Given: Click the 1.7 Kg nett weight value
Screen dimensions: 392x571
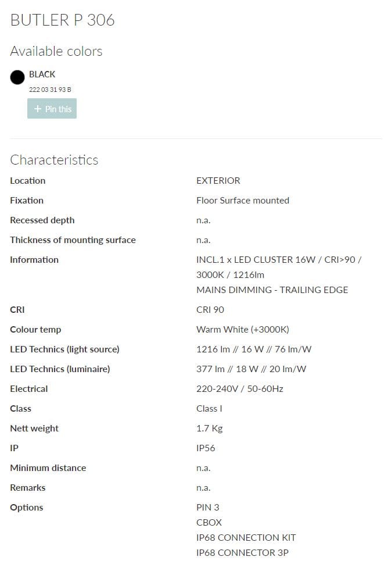Looking at the screenshot, I should point(210,429).
